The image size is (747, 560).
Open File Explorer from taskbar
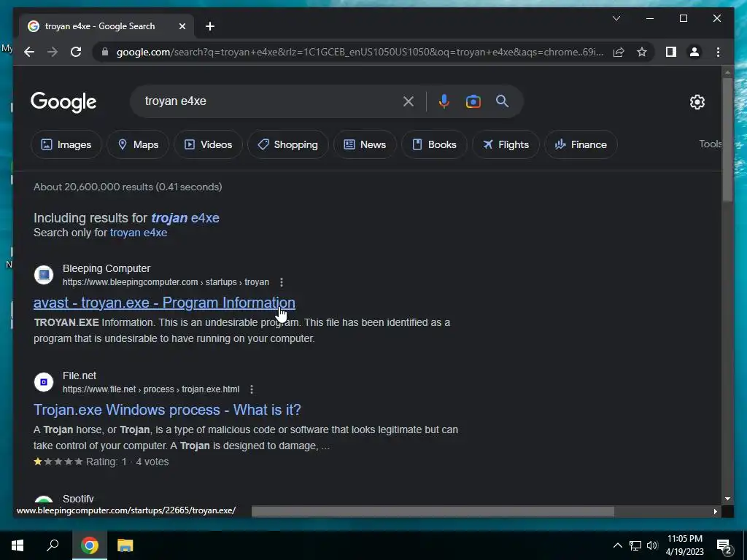click(125, 545)
